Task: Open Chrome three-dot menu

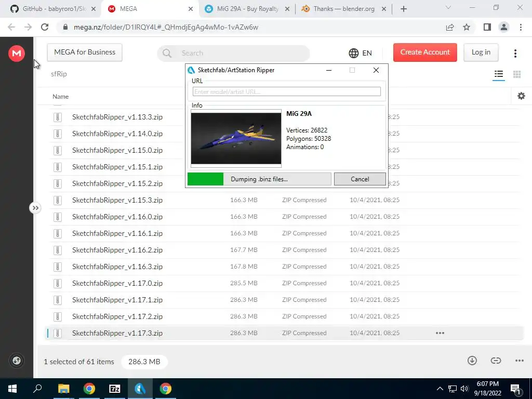Action: 521,27
